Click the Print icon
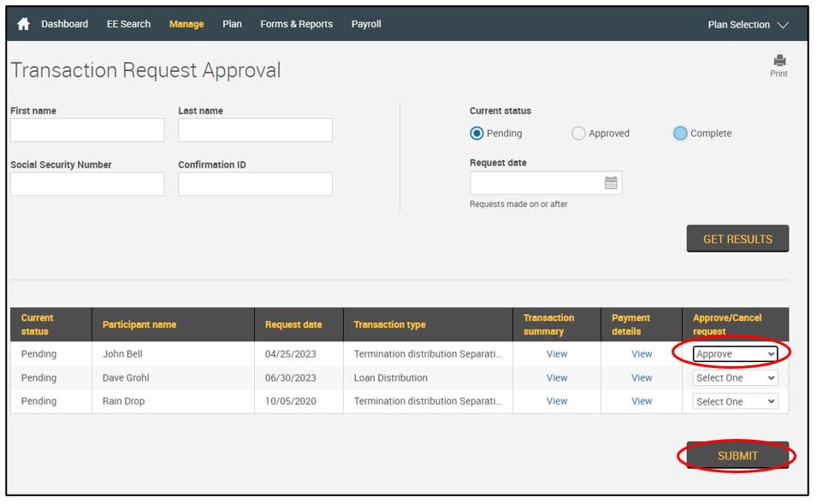The image size is (817, 504). (779, 62)
